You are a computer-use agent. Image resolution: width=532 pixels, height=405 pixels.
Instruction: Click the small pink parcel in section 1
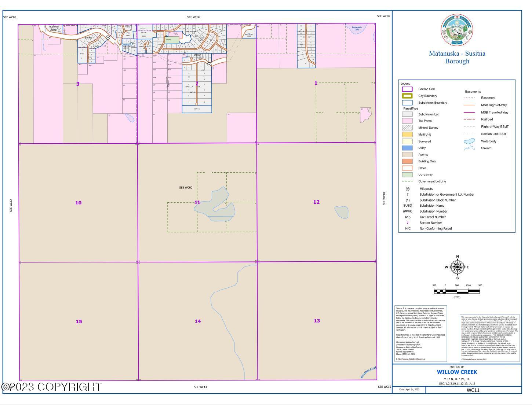365,114
